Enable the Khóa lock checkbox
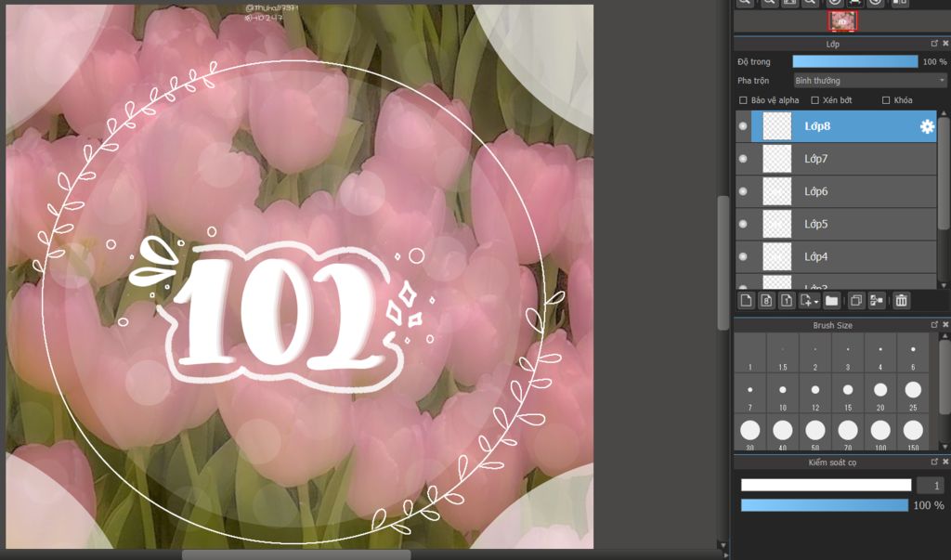951x560 pixels. pos(886,100)
